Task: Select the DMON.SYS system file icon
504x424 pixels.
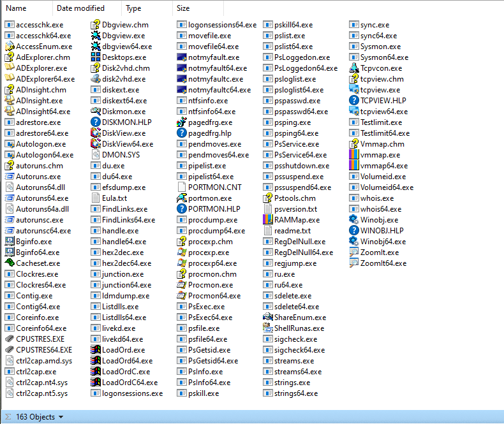Action: point(96,155)
